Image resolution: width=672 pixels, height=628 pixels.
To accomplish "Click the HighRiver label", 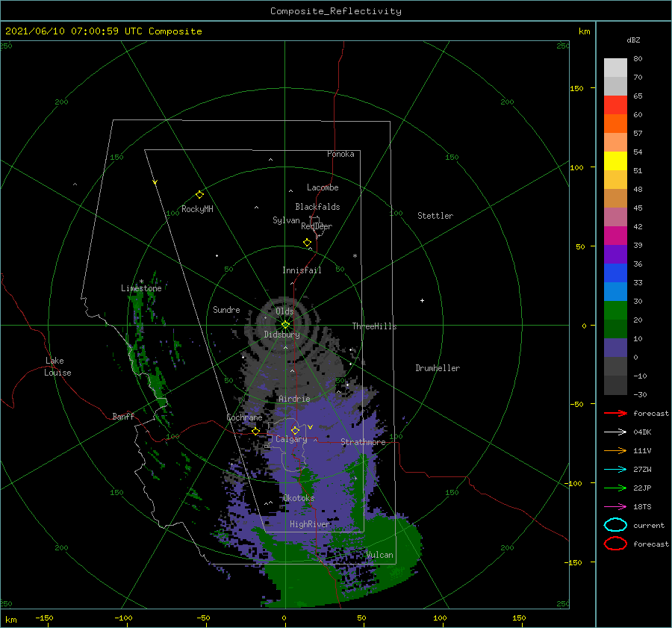I will tap(310, 524).
